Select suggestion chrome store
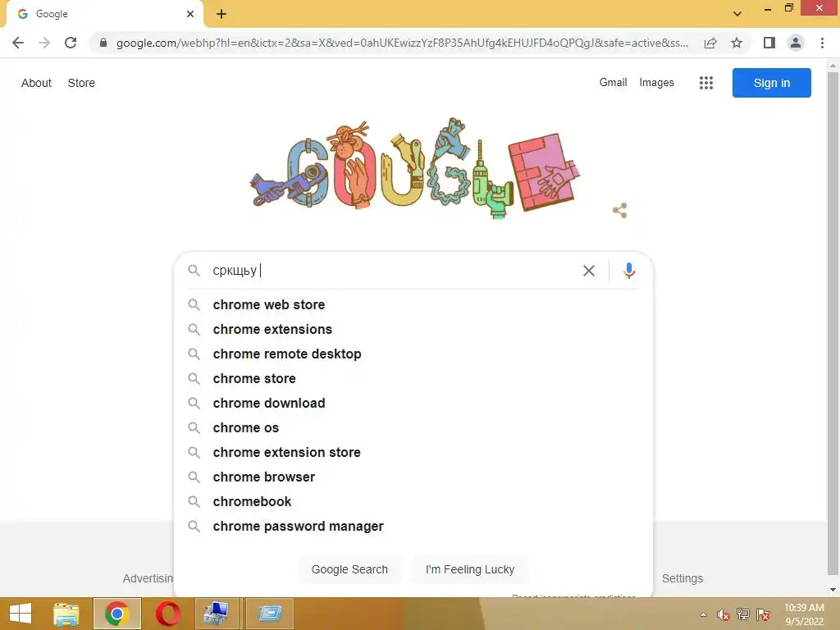Viewport: 840px width, 630px height. [413, 379]
